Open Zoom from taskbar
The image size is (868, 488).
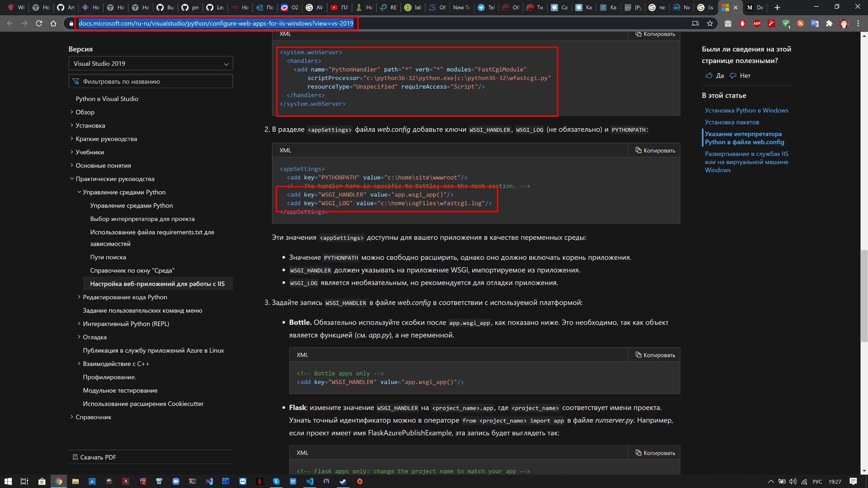coord(176,481)
